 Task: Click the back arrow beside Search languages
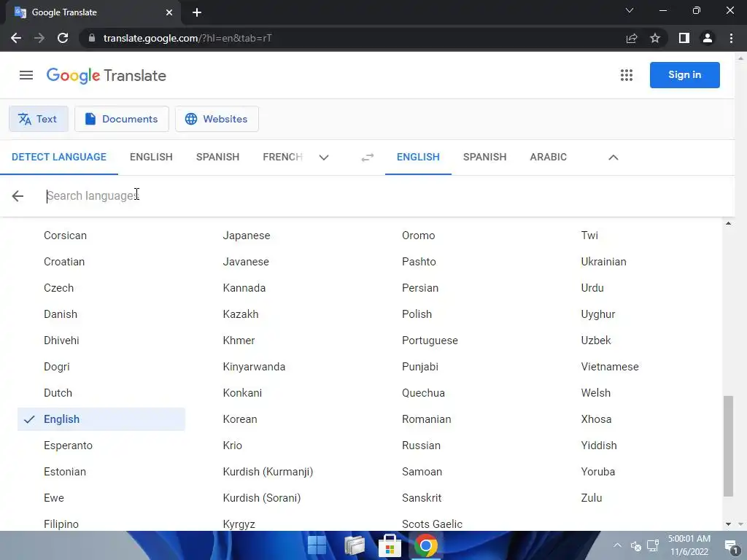tap(18, 195)
